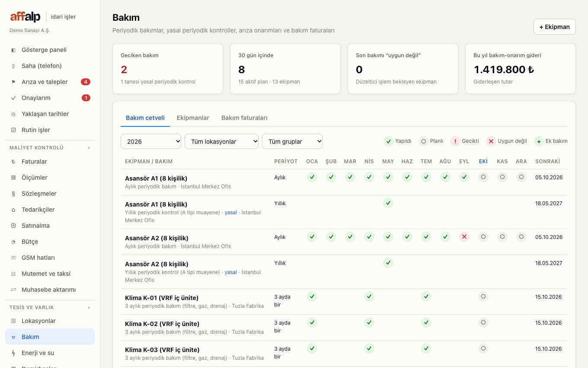Click Asansör A1 monthly October planned circle
This screenshot has height=368, width=588.
point(483,177)
